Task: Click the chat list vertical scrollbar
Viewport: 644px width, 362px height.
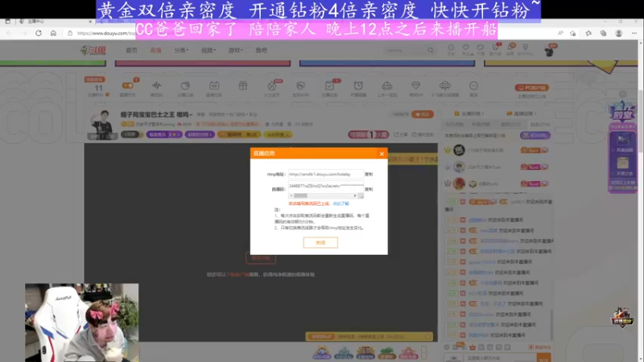Action: 551,324
